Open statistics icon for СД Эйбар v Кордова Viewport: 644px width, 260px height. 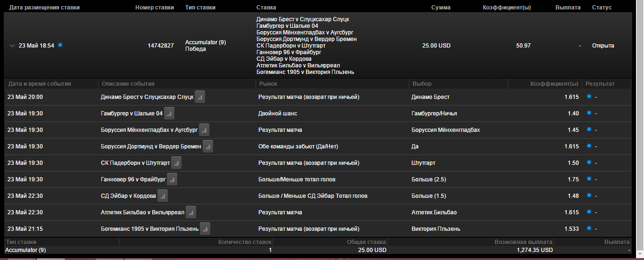tap(163, 196)
